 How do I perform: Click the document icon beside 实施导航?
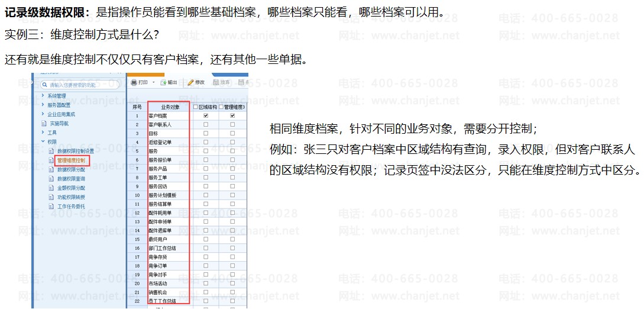point(44,124)
